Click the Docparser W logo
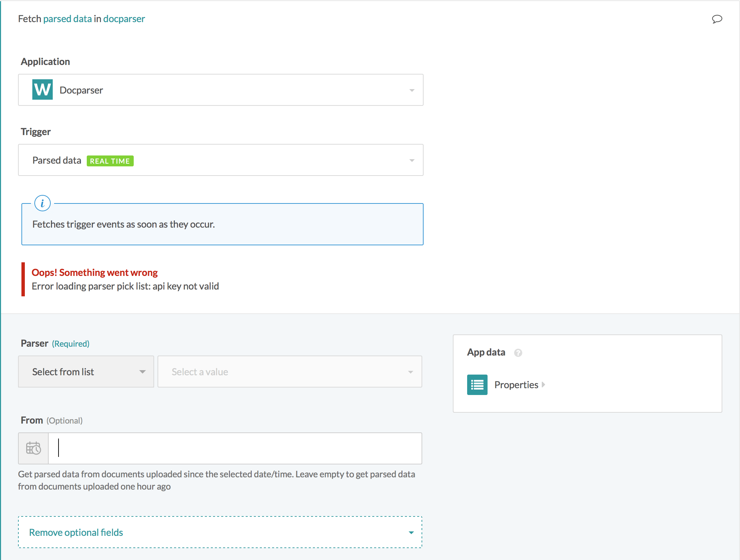 coord(42,89)
